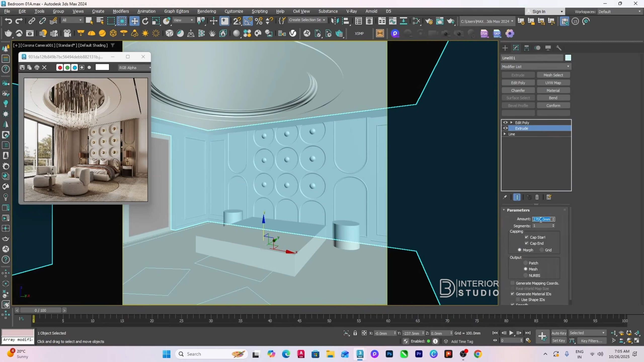Open the Scripting menu
Image resolution: width=644 pixels, height=362 pixels.
(x=260, y=11)
